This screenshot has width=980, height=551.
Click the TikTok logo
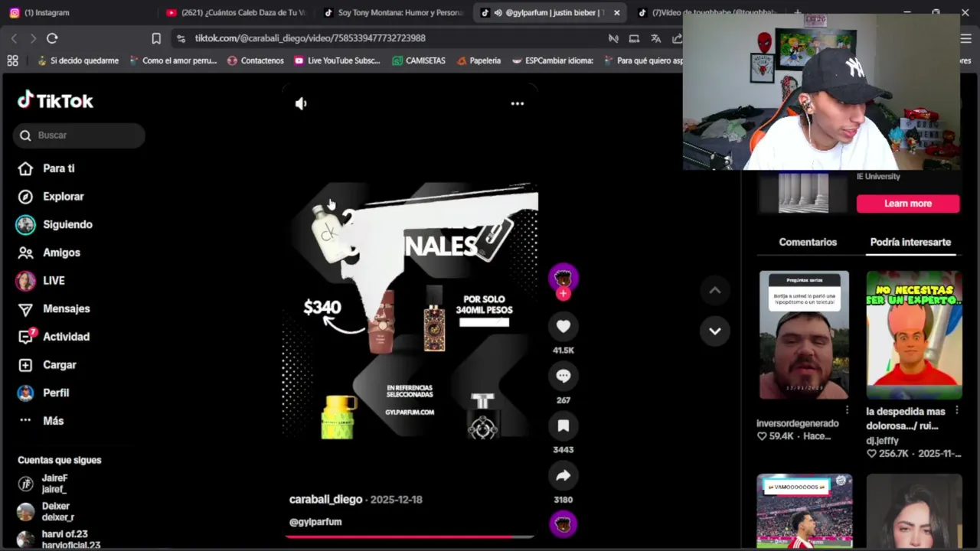point(55,100)
